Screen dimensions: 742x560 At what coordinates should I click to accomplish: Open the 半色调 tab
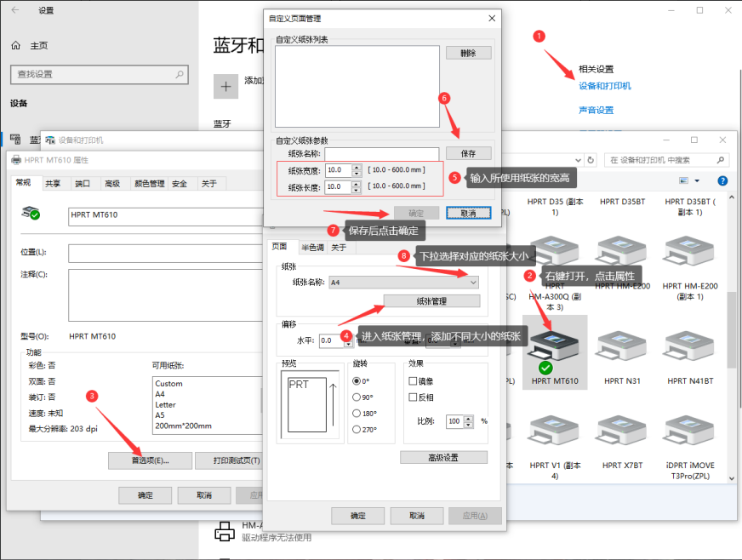311,248
